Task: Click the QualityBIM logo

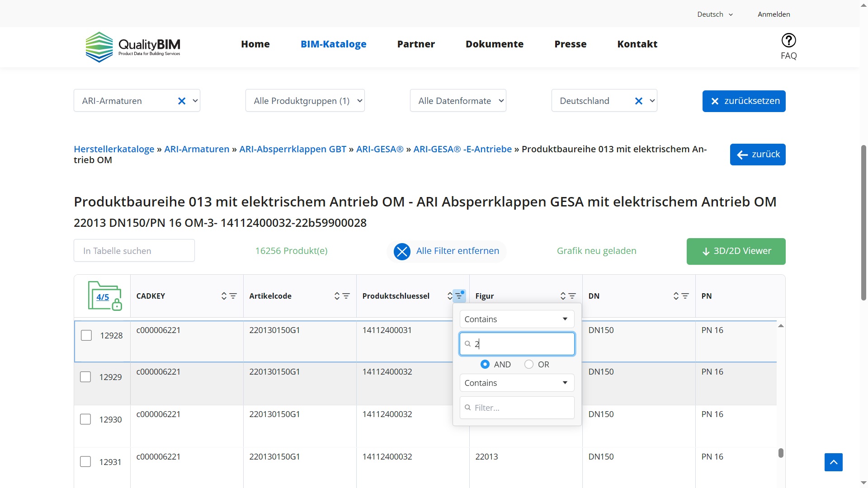Action: tap(133, 47)
